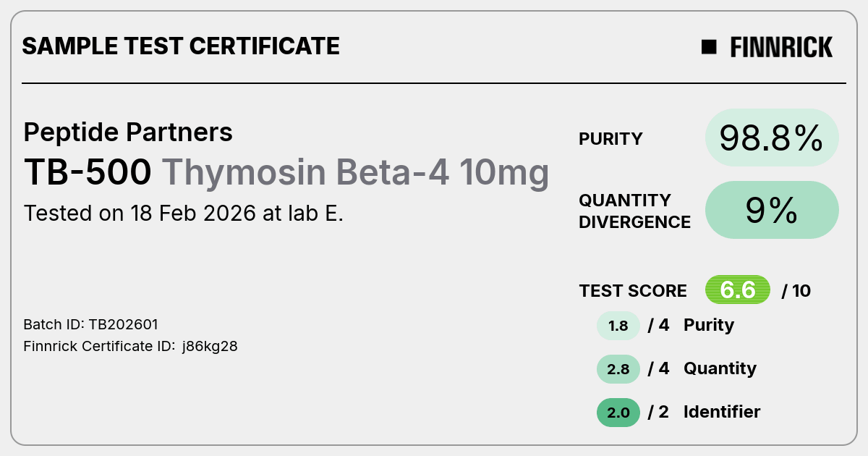Screen dimensions: 868x456
Task: Click the Identifier score row label
Action: click(x=722, y=412)
